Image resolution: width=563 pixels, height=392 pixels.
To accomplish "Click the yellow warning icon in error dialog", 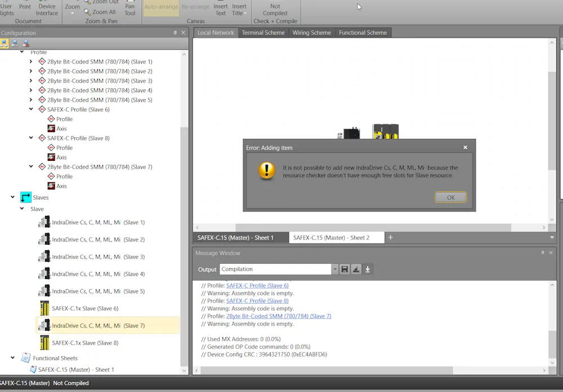I will [267, 171].
